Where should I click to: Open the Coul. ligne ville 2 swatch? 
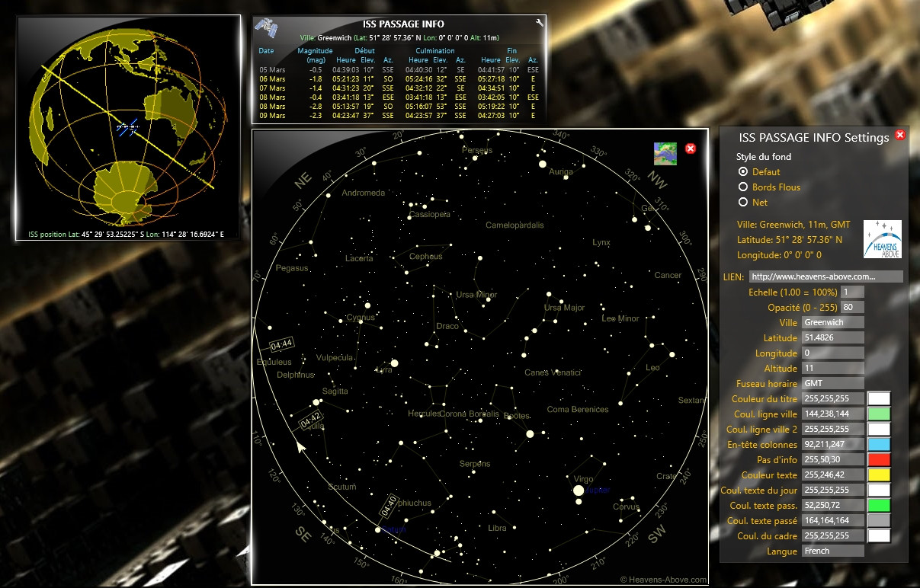[x=880, y=429]
